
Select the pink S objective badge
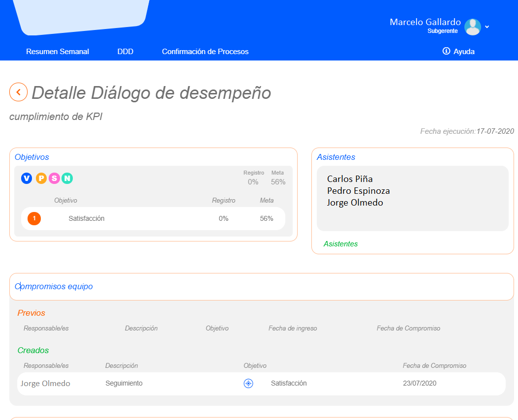[x=54, y=179]
